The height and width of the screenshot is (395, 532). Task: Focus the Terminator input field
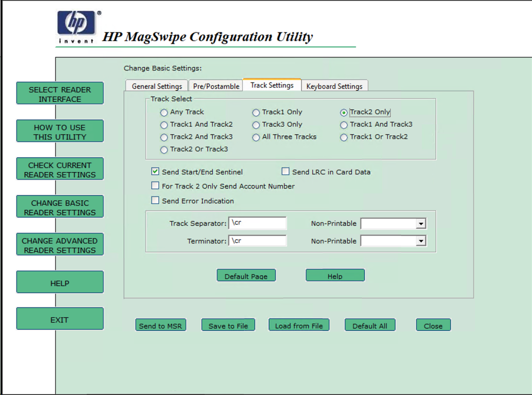257,241
